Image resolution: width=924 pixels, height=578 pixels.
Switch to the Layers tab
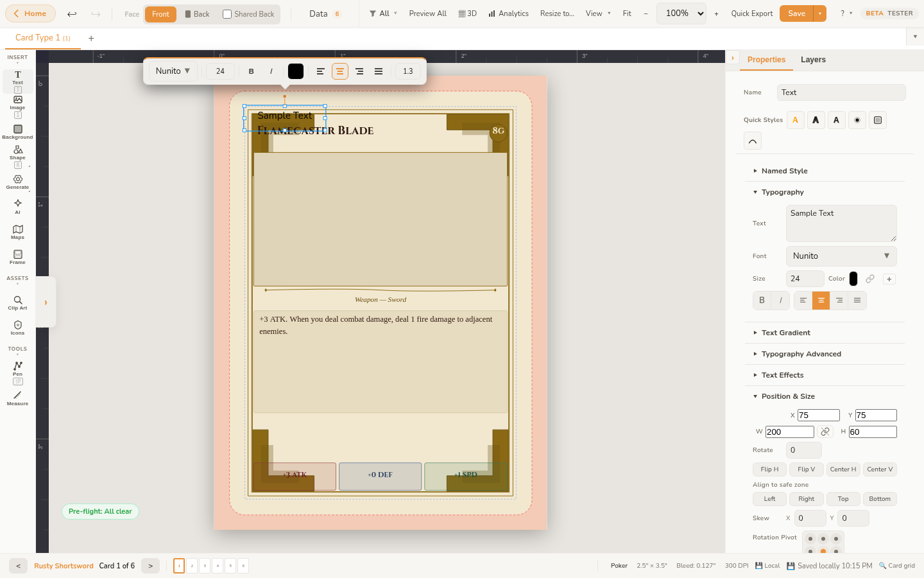coord(813,60)
